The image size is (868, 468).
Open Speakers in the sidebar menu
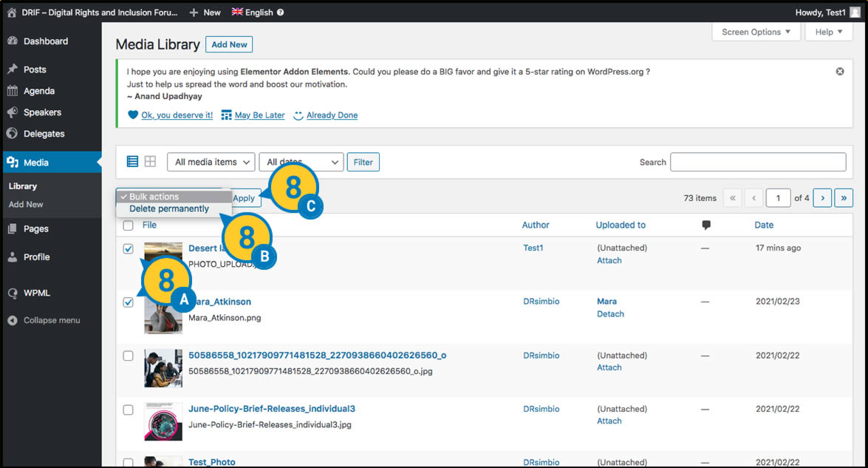pyautogui.click(x=42, y=112)
